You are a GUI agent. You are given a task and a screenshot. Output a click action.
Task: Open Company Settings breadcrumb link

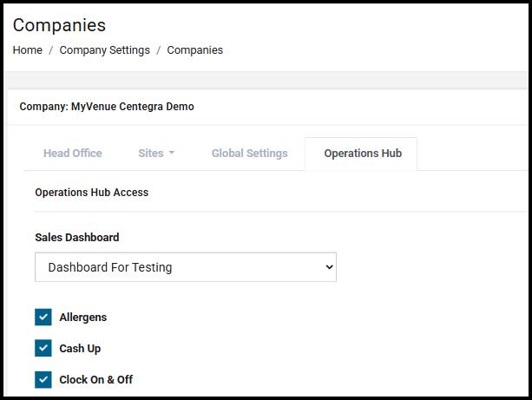point(104,50)
